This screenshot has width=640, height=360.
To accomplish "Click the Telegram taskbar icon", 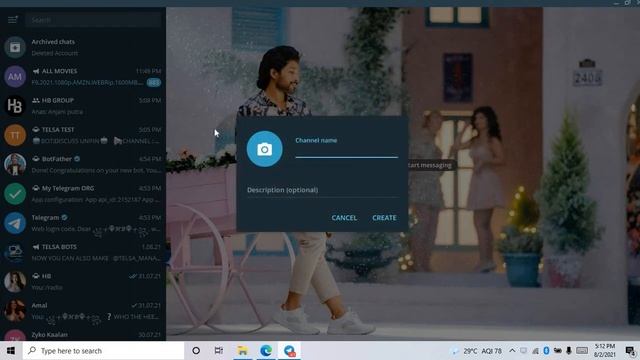I will (290, 351).
